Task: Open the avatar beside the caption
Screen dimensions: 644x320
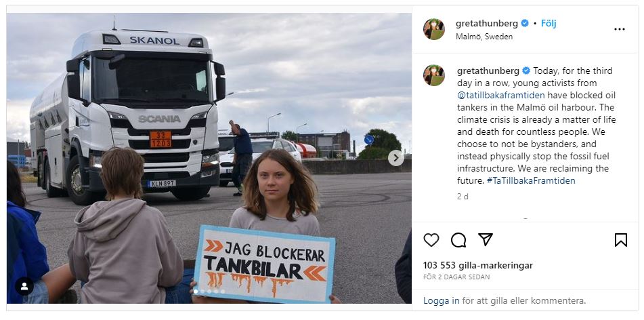Action: tap(433, 75)
